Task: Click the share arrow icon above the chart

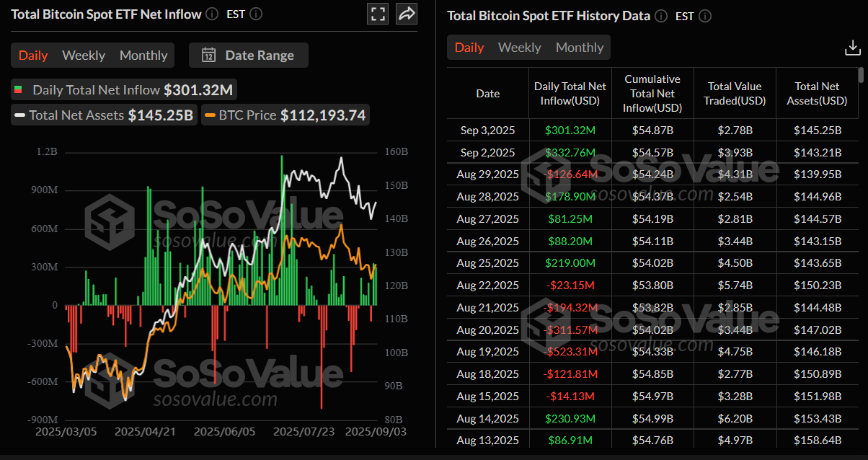Action: pyautogui.click(x=407, y=14)
